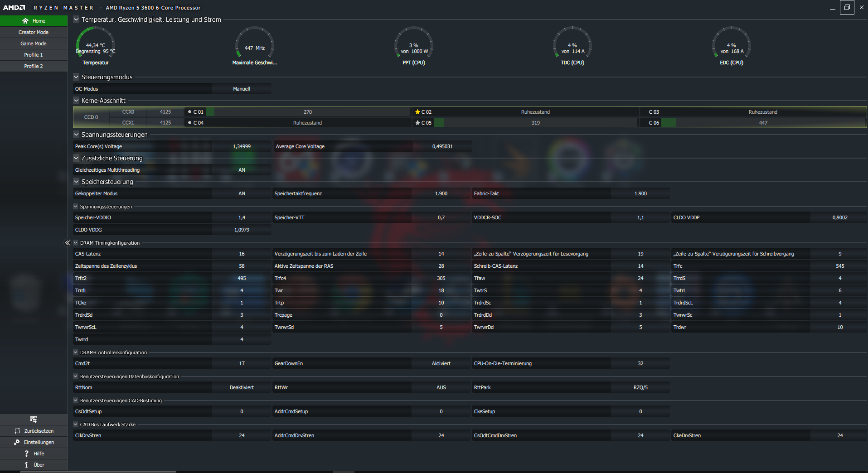Click the Temperatur gauge

[96, 46]
